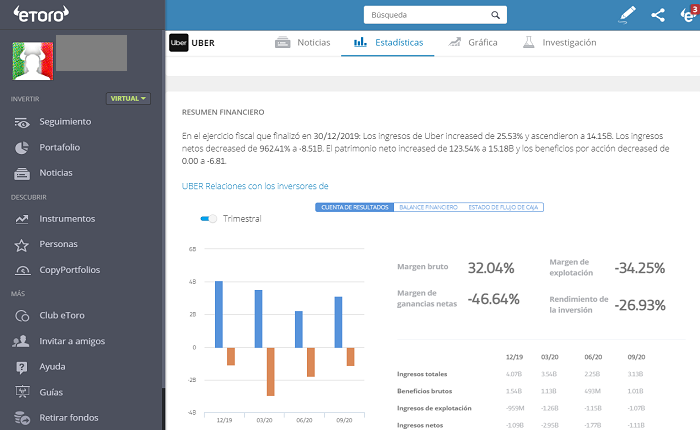Click the 03/20 orange net income bar

coord(271,372)
